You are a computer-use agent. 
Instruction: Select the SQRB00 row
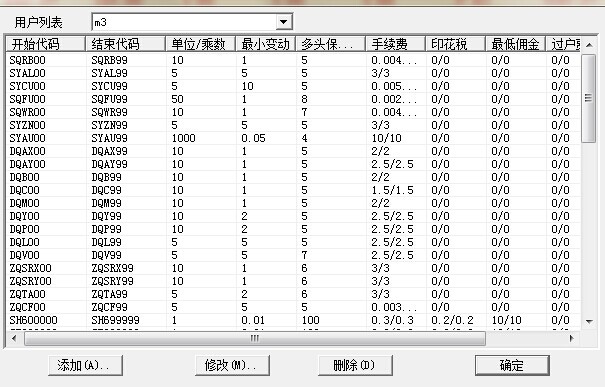tap(293, 60)
